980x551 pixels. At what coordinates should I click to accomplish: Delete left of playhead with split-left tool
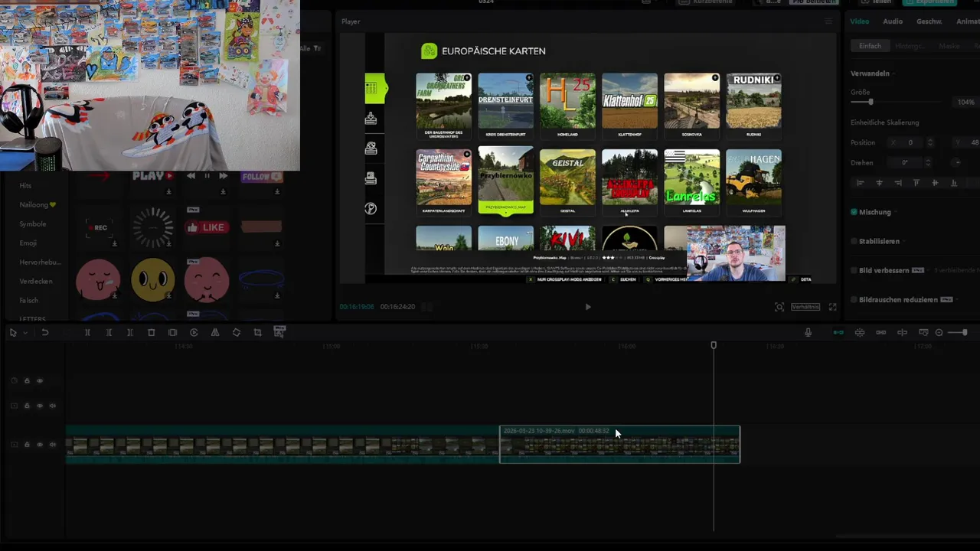tap(109, 333)
